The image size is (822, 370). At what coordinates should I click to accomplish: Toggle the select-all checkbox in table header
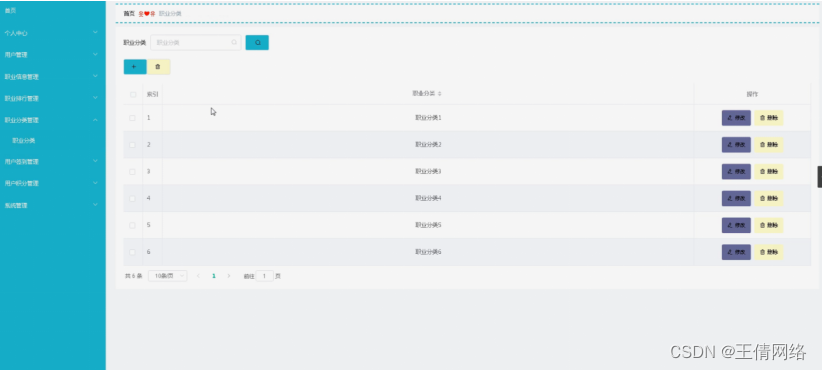133,95
